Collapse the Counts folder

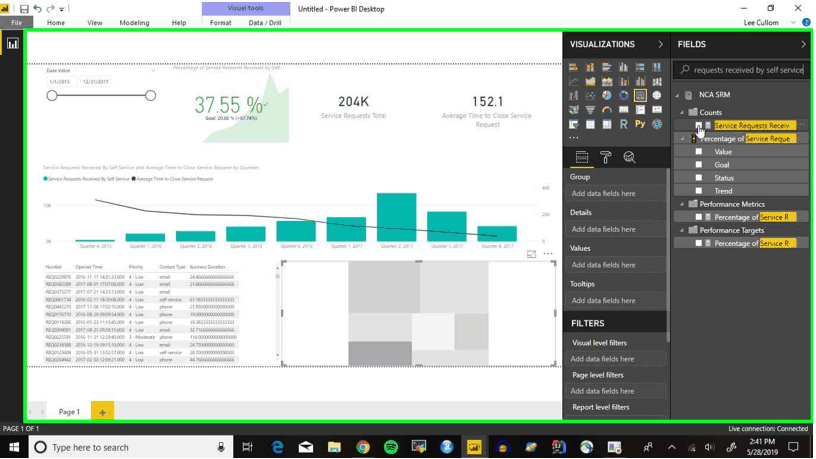coord(682,112)
